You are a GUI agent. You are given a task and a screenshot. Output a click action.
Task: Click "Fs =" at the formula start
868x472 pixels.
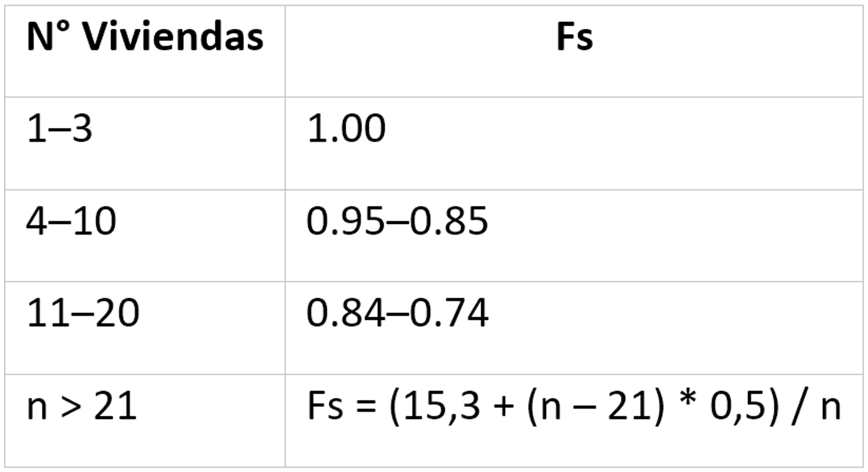pos(343,406)
